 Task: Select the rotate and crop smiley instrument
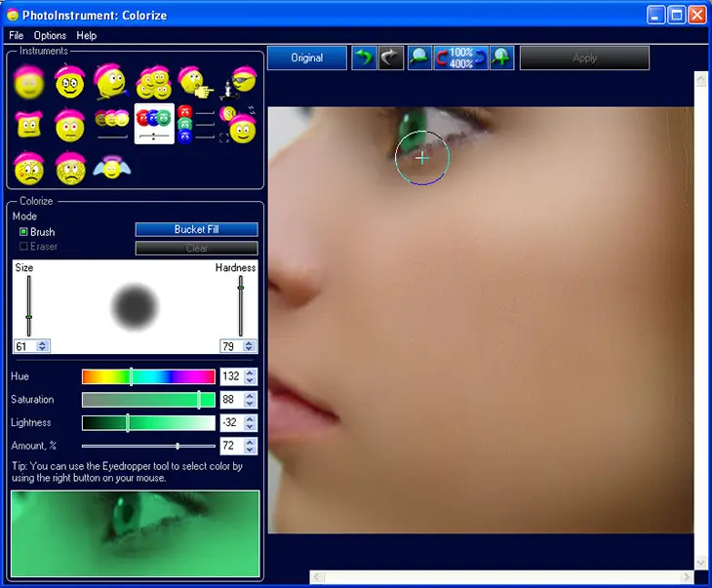(x=238, y=125)
